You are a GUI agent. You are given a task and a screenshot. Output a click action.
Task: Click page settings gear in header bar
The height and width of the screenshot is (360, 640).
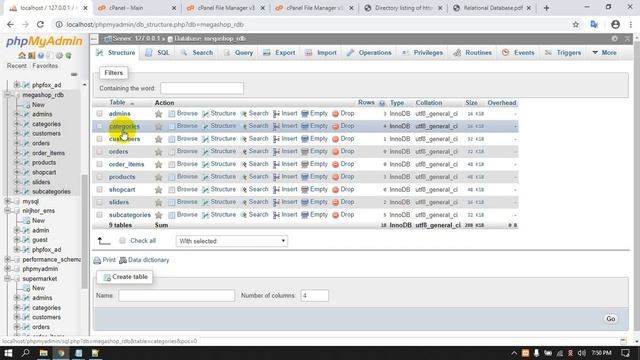click(615, 38)
